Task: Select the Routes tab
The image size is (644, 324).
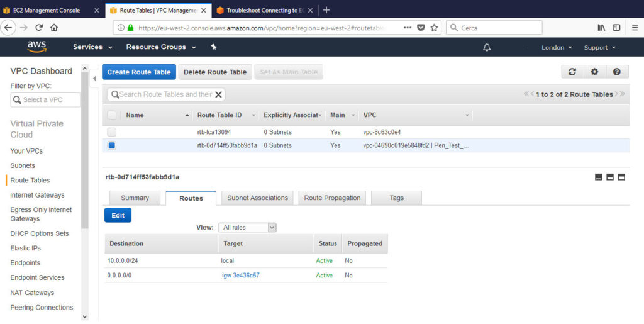Action: (191, 198)
